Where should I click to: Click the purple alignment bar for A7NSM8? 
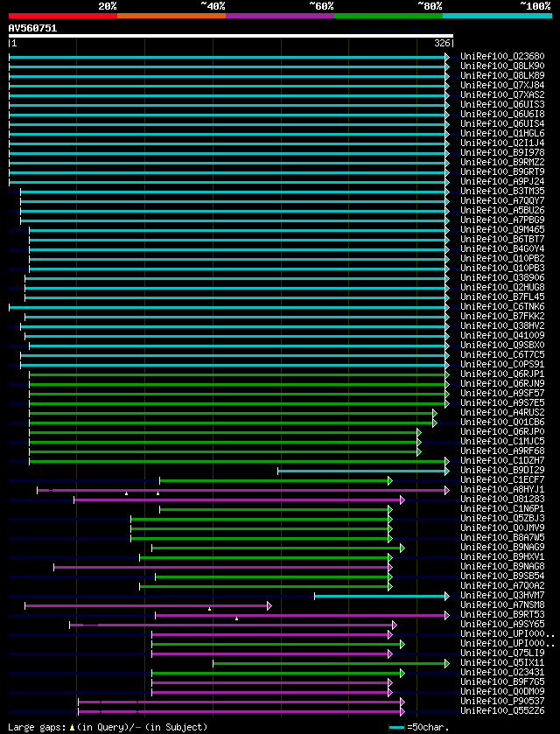pyautogui.click(x=146, y=605)
